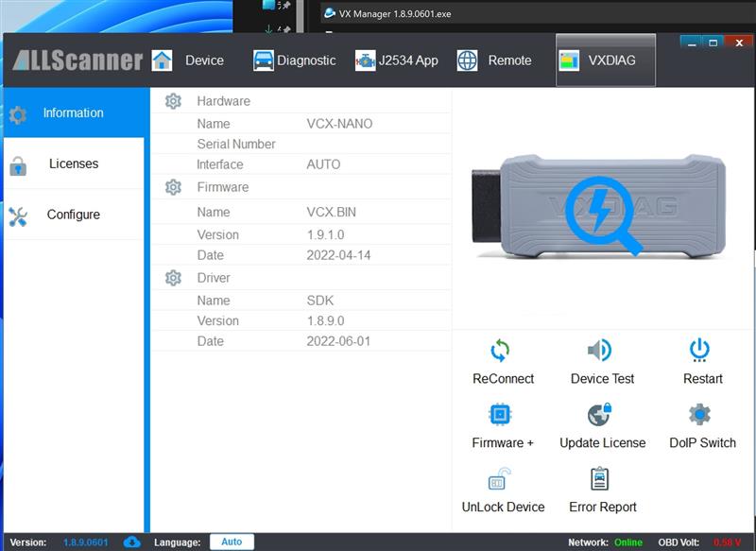Click the version number 1.8.9.0601 link
The image size is (756, 551).
[86, 542]
